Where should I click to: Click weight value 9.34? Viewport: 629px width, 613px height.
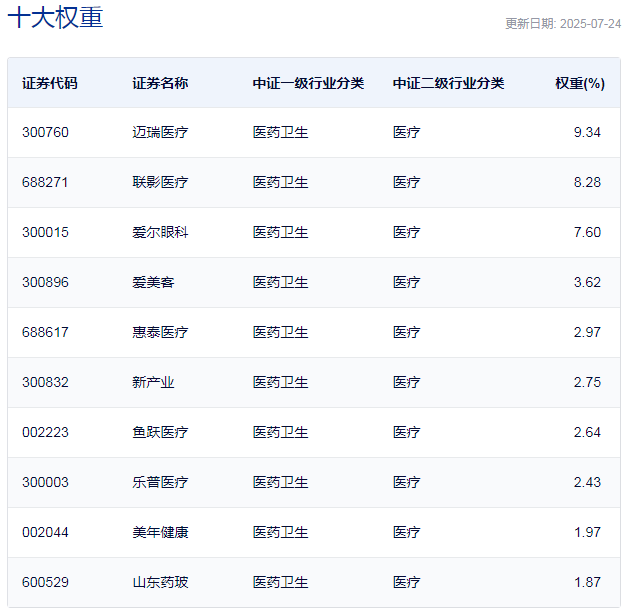[x=587, y=132]
